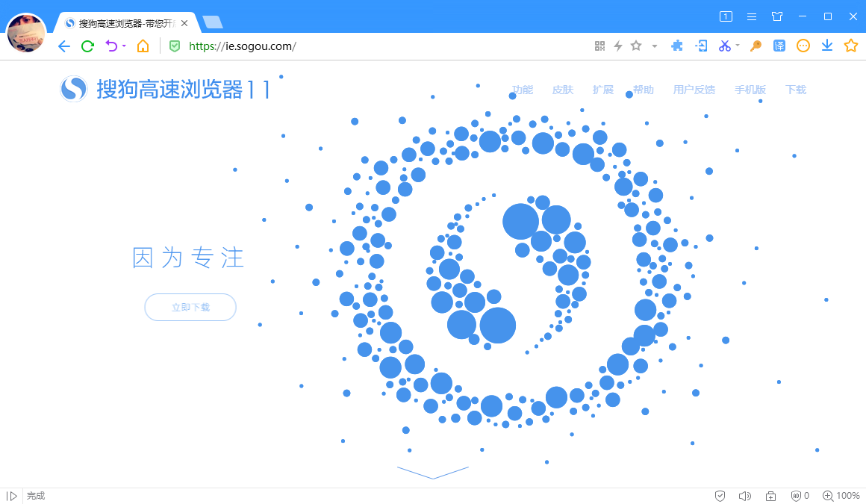Screen dimensions: 866x504
Task: Click the status bar toolbox icon
Action: pyautogui.click(x=770, y=496)
